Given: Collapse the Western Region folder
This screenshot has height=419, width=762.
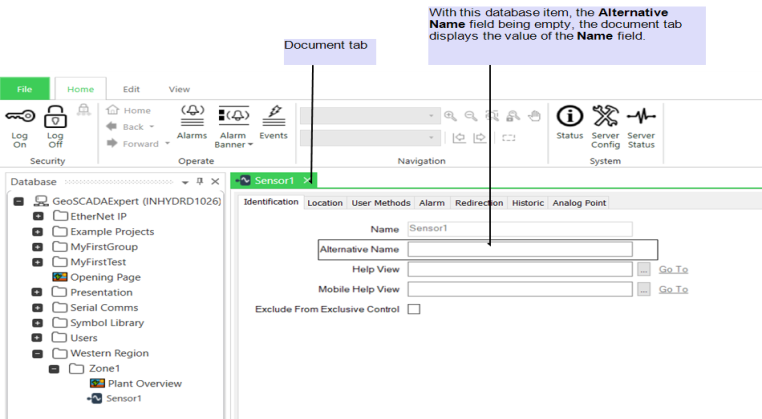Looking at the screenshot, I should 38,353.
